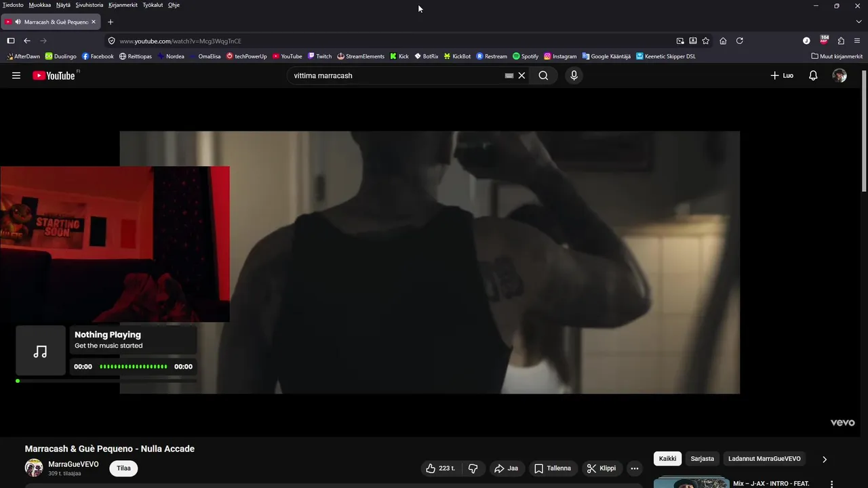The height and width of the screenshot is (488, 868).
Task: Open the browser application hamburger menu
Action: tap(857, 41)
